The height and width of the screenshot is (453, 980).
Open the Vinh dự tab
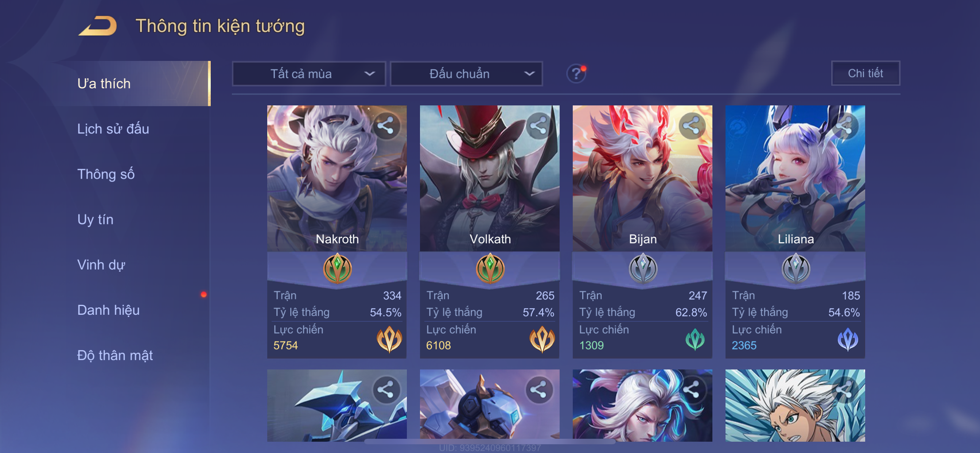pos(101,264)
